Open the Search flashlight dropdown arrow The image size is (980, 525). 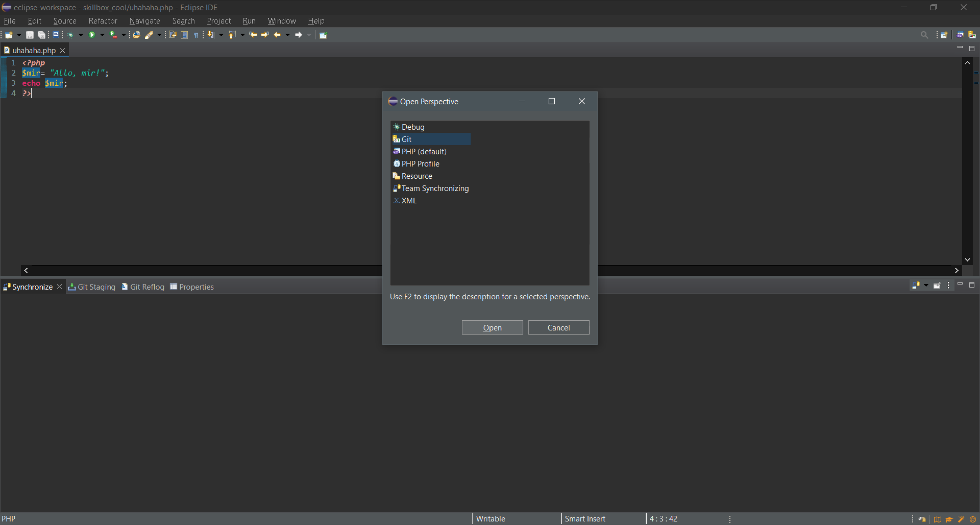pyautogui.click(x=159, y=35)
